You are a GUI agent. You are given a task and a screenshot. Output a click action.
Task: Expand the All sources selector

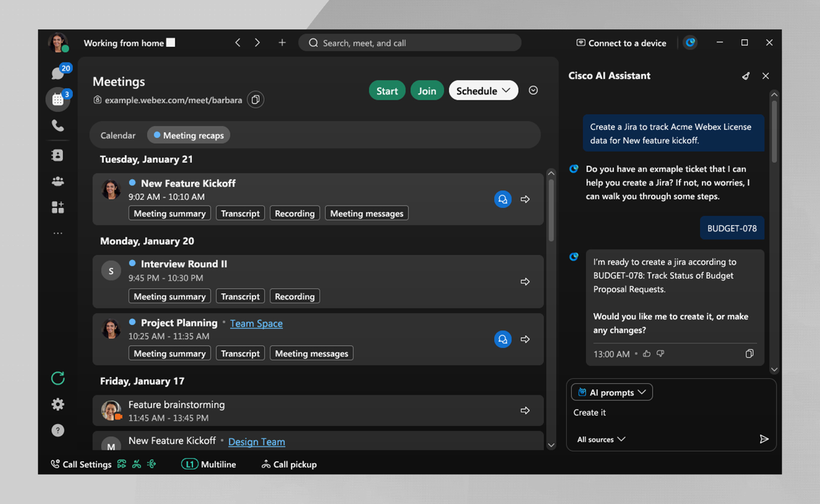pos(601,439)
